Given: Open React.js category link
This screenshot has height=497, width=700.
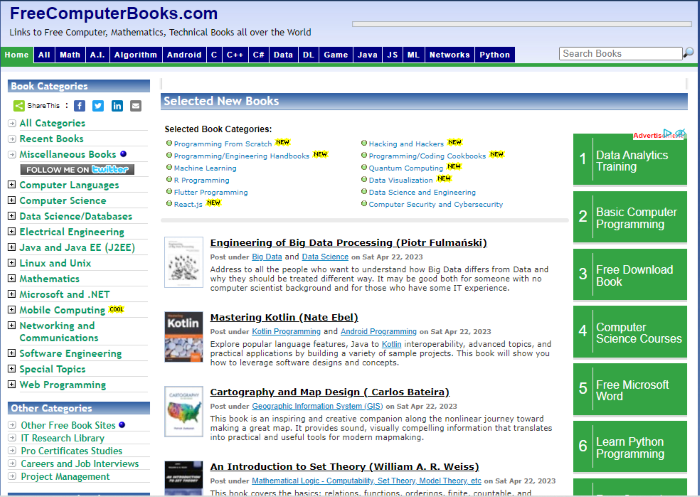Looking at the screenshot, I should coord(188,204).
